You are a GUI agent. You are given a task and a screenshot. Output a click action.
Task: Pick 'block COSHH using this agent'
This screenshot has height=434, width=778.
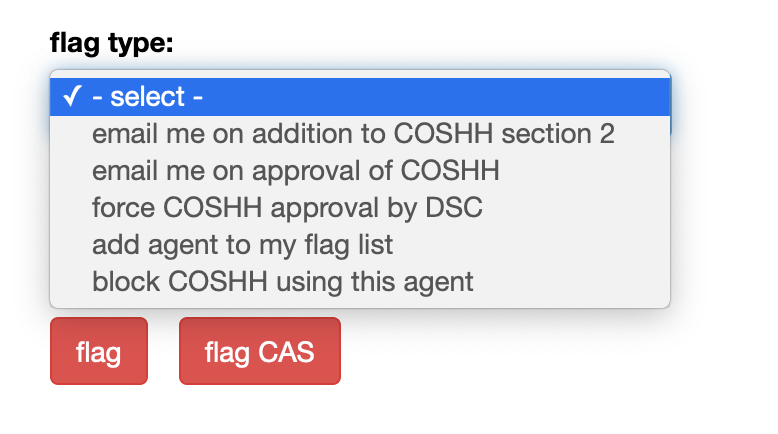click(x=282, y=282)
